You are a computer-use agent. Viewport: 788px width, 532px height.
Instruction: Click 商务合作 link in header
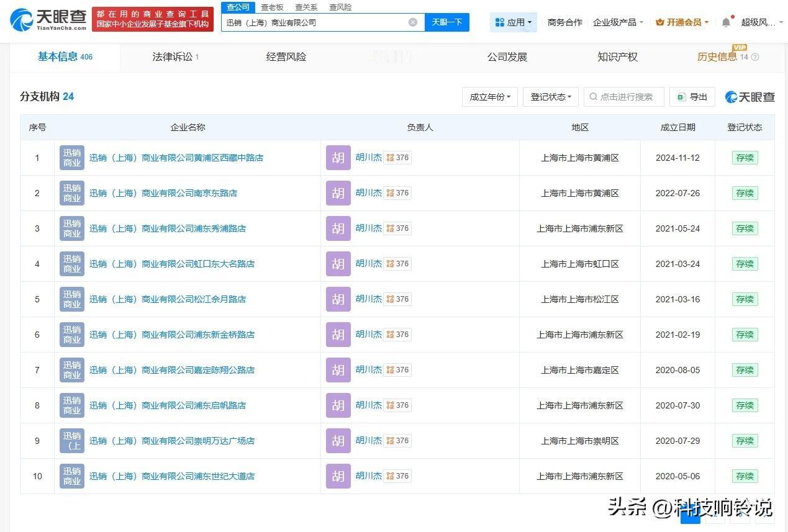point(564,22)
